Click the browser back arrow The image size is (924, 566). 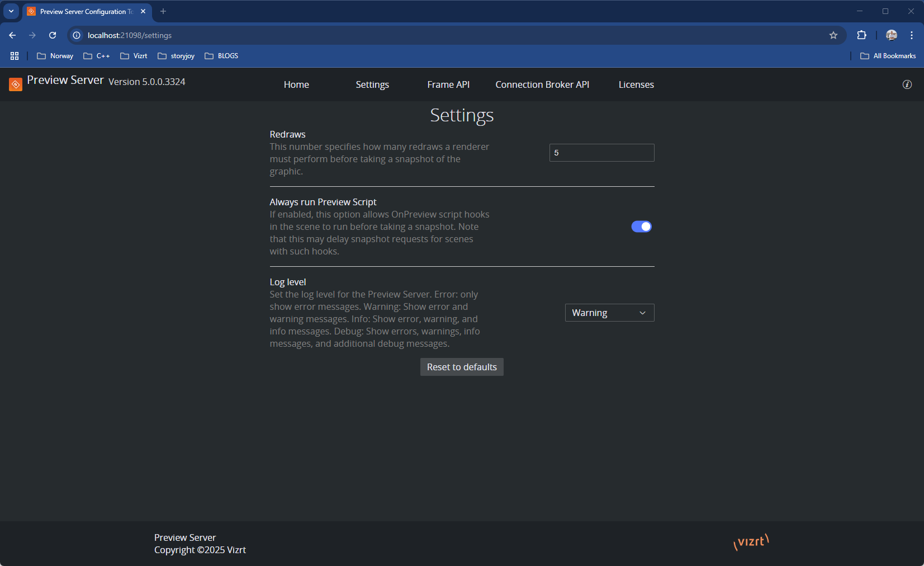click(12, 35)
